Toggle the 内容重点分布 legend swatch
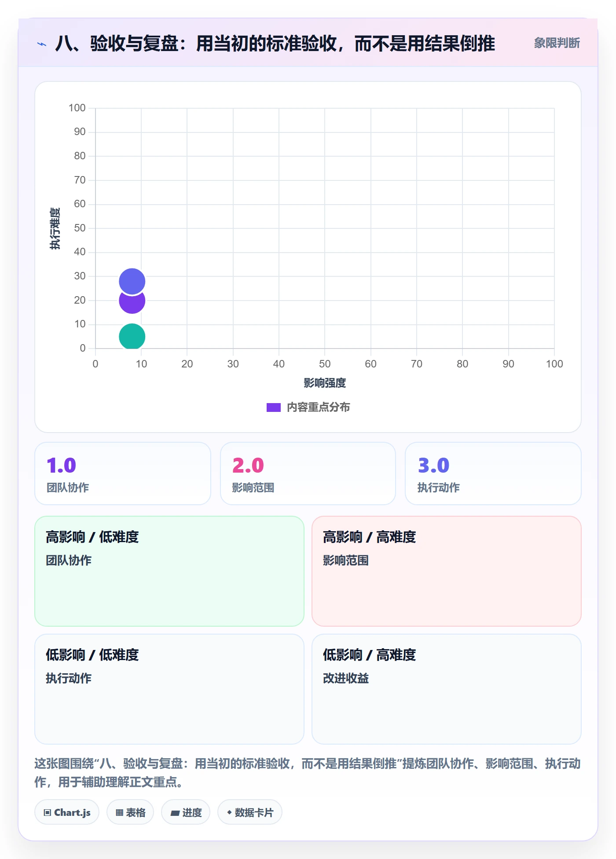 (274, 407)
